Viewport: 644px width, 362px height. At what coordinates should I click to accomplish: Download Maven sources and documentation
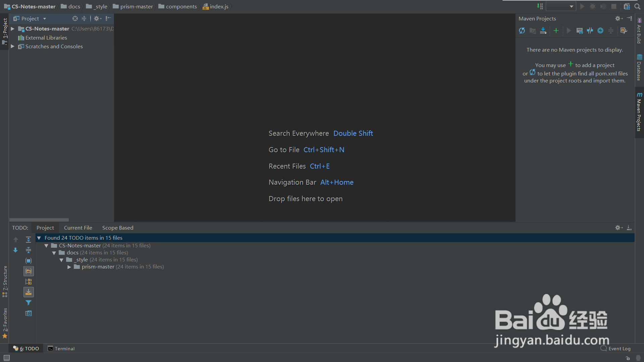[543, 31]
